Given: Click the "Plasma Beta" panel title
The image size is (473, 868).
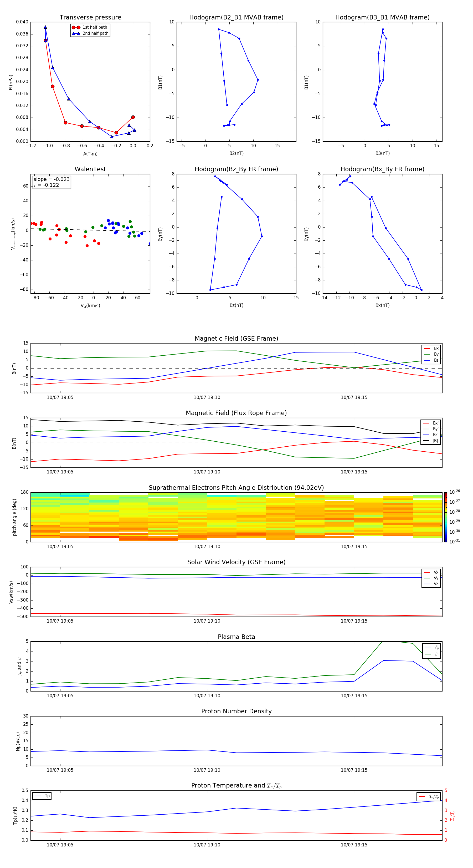Looking at the screenshot, I should [x=236, y=637].
